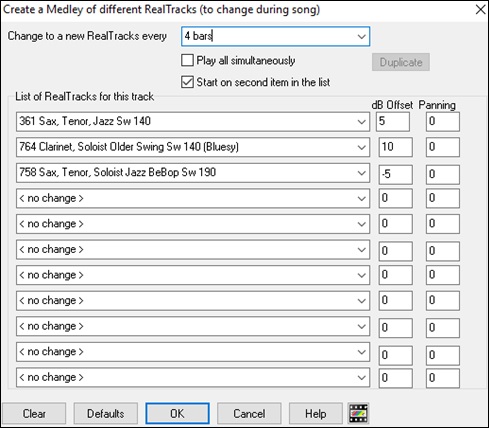Viewport: 489px width, 428px height.
Task: Edit dB Offset field showing -5
Action: [x=396, y=174]
